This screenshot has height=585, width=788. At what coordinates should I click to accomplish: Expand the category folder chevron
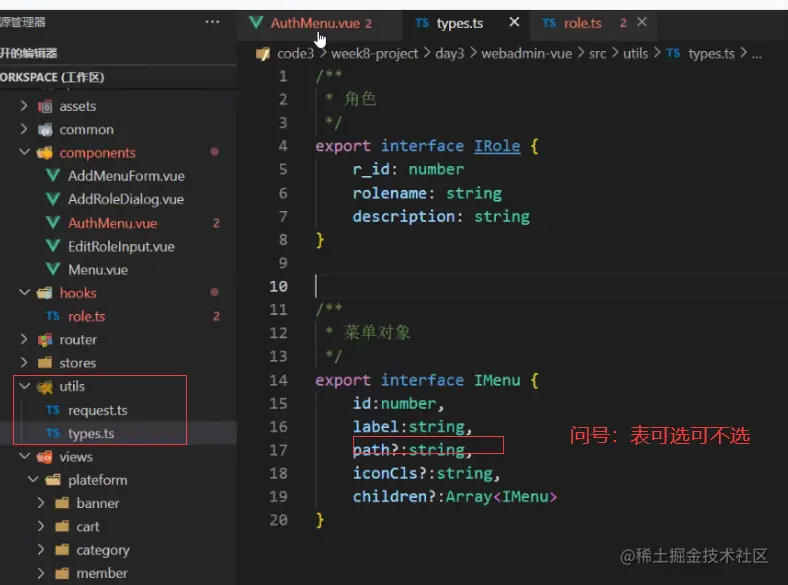(x=41, y=549)
